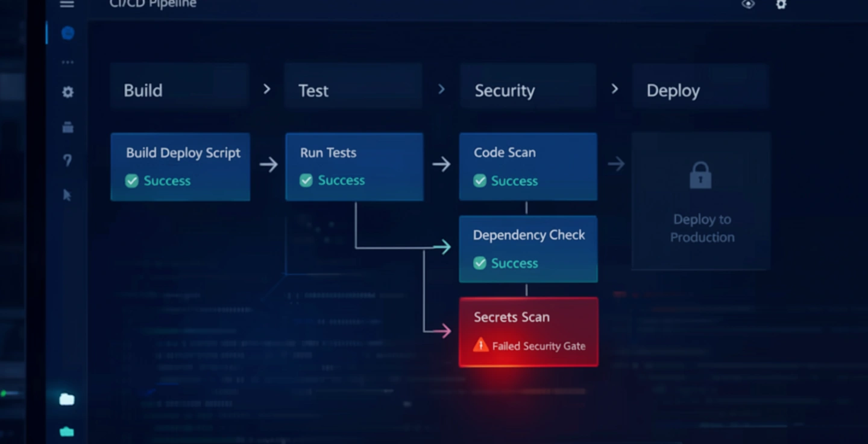Click the briefcase icon in the sidebar
Viewport: 868px width, 444px height.
(x=68, y=127)
